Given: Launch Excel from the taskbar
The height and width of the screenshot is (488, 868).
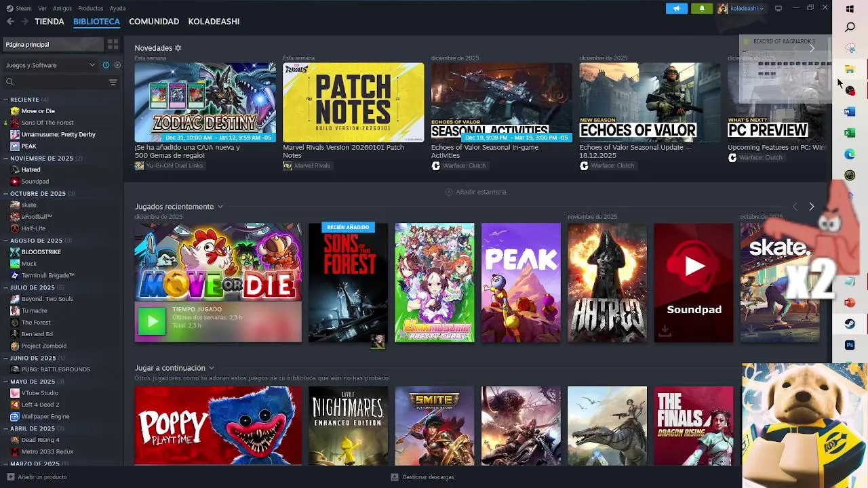Looking at the screenshot, I should (x=850, y=132).
